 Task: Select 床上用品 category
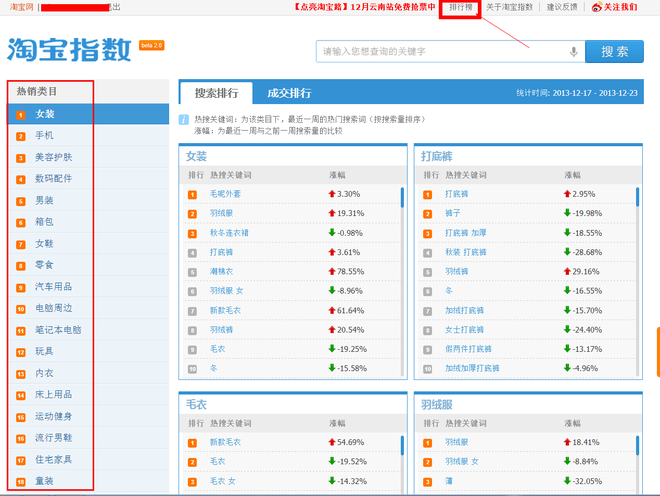88,395
